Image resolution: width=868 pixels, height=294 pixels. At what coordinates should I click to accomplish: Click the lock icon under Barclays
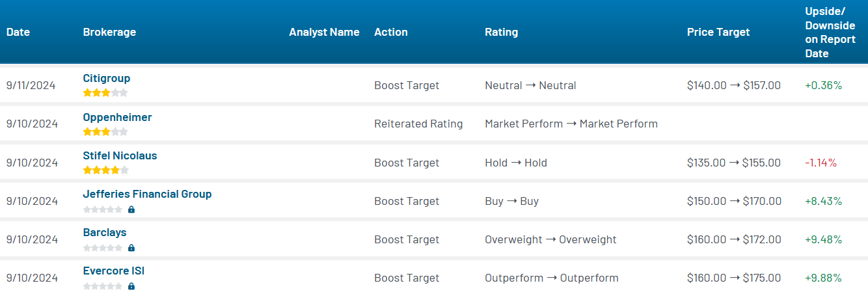131,248
